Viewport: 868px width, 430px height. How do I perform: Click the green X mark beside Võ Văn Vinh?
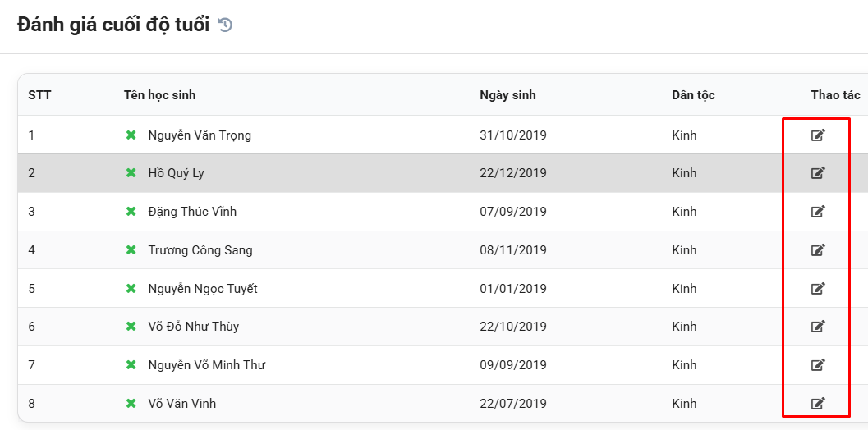131,404
